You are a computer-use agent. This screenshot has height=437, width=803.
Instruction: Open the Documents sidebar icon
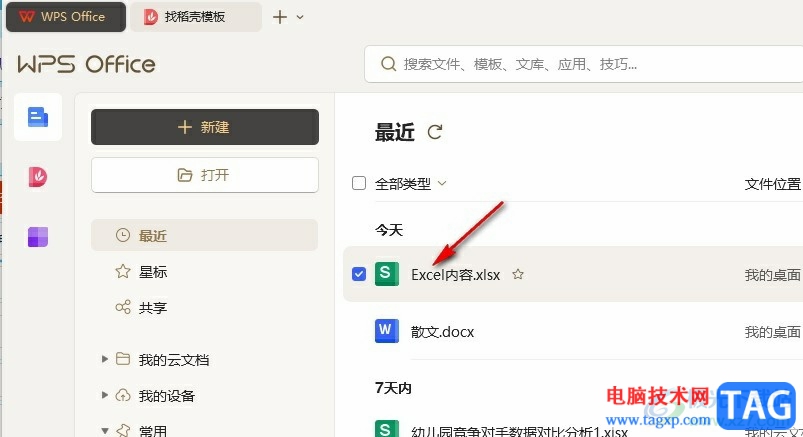coord(38,117)
